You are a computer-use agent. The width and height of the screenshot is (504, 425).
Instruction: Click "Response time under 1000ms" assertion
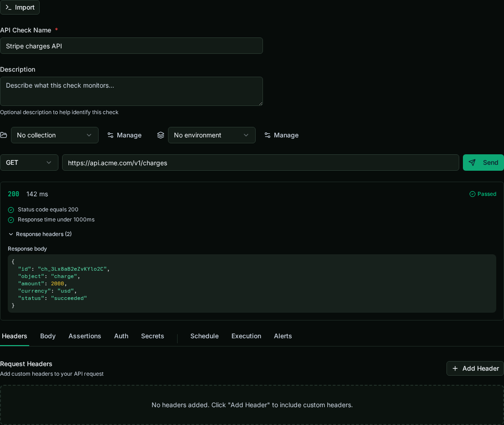56,220
